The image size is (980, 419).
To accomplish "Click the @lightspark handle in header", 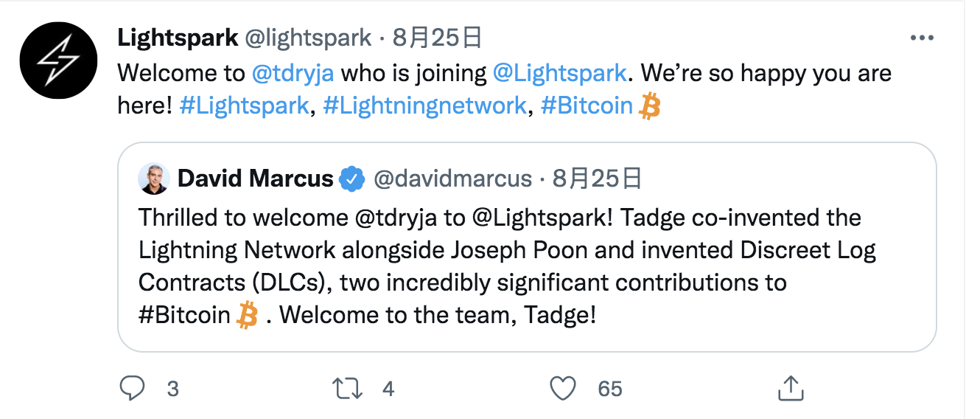I will coord(308,38).
